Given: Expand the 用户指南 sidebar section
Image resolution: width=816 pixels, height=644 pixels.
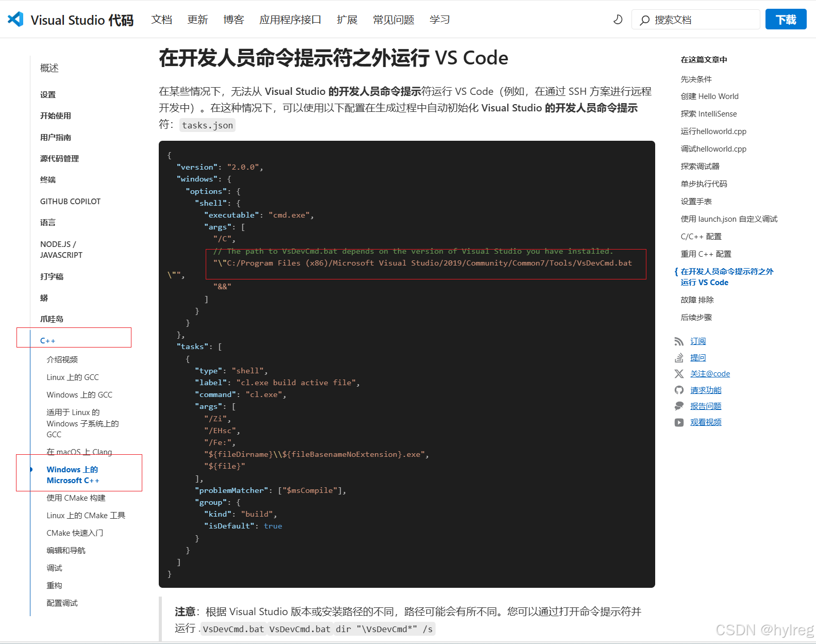Looking at the screenshot, I should tap(56, 138).
